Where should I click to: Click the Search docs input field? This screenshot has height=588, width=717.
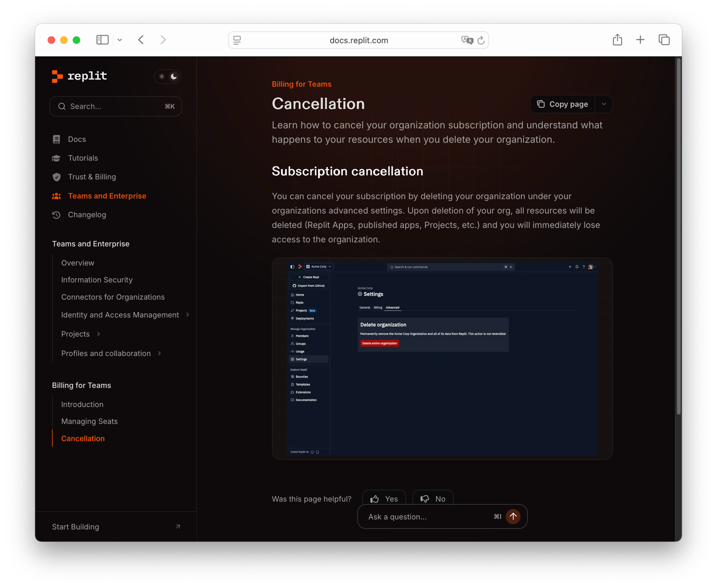pos(115,106)
